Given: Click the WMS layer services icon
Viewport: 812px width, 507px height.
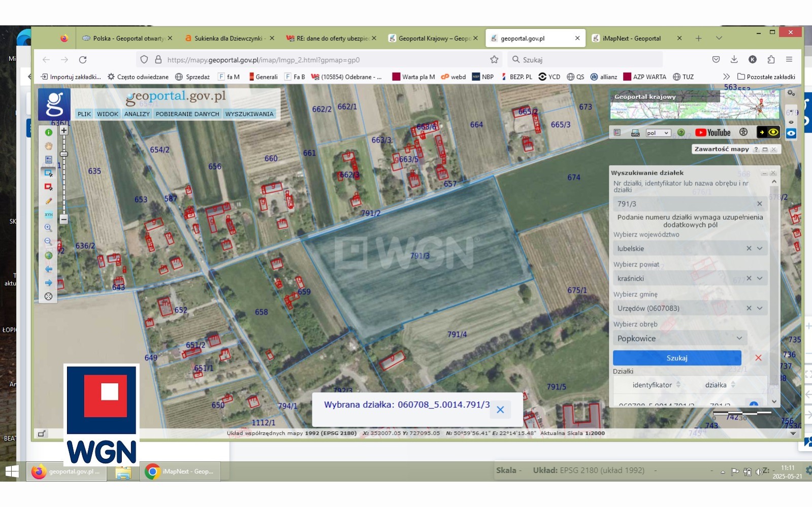Looking at the screenshot, I should point(635,133).
